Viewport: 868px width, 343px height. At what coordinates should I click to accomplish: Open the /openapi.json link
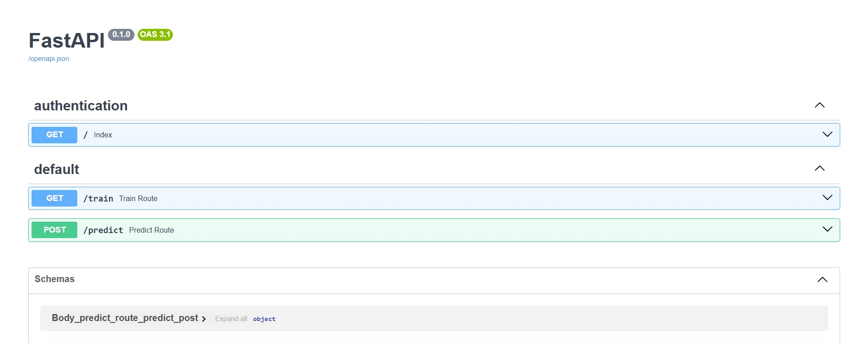pos(49,59)
